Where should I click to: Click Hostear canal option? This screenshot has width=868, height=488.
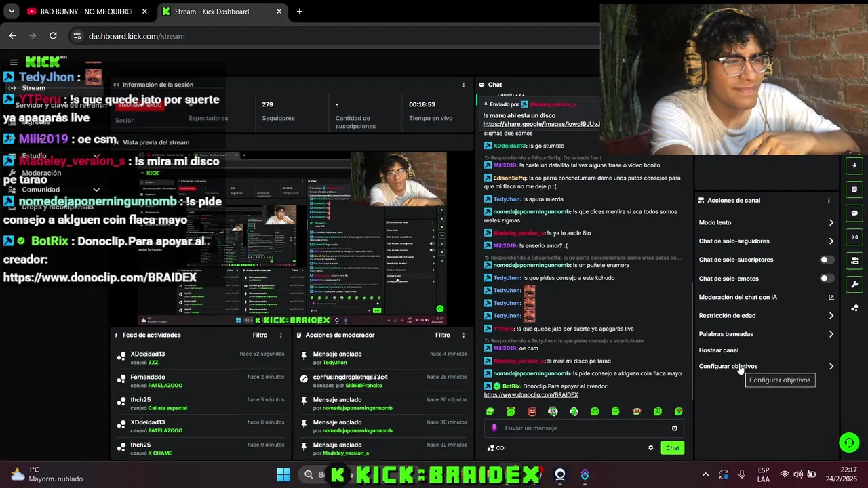pyautogui.click(x=719, y=350)
